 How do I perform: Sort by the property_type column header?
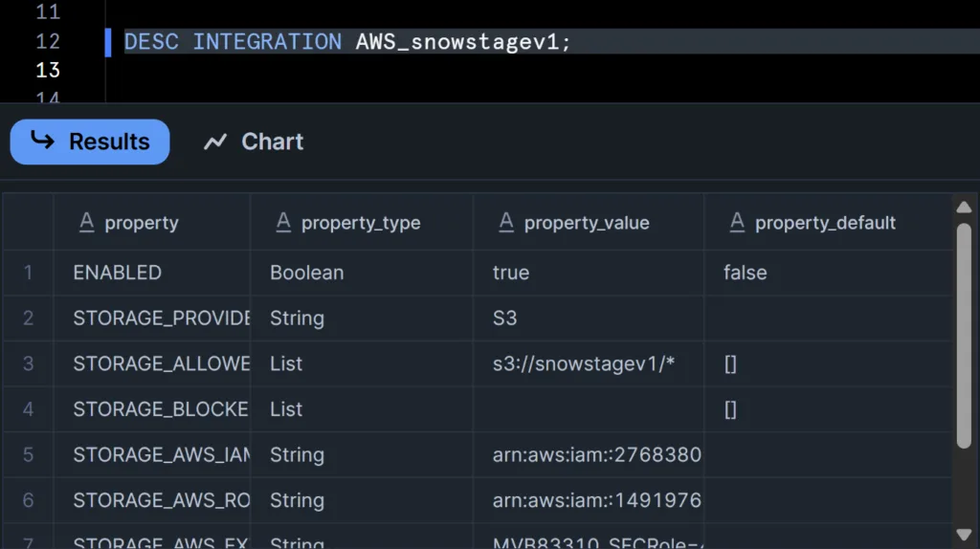[361, 222]
